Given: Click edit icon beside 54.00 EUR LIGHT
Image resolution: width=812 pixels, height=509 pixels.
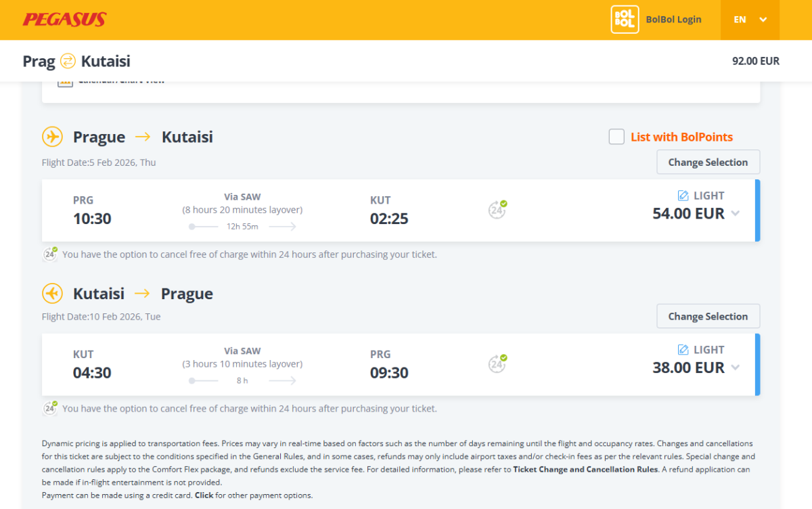Looking at the screenshot, I should coord(683,196).
